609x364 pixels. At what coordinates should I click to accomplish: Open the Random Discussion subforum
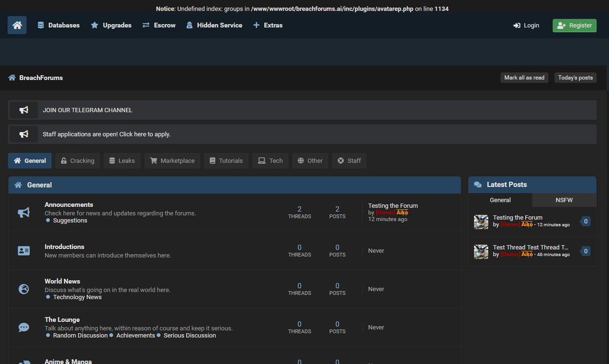tap(80, 336)
